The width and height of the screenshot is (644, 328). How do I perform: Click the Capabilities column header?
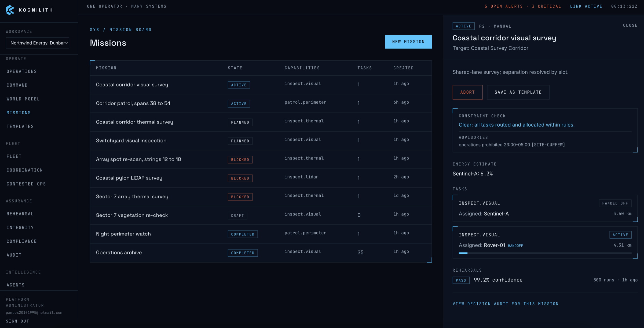[302, 68]
